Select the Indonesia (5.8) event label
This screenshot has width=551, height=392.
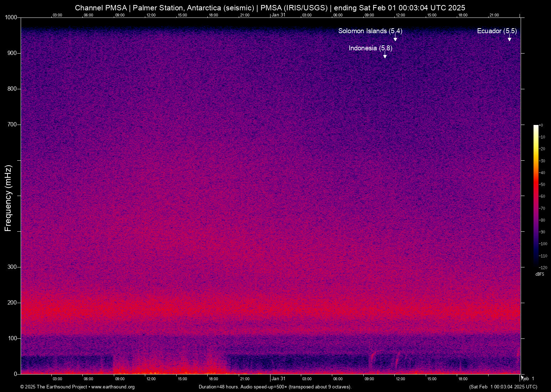370,48
